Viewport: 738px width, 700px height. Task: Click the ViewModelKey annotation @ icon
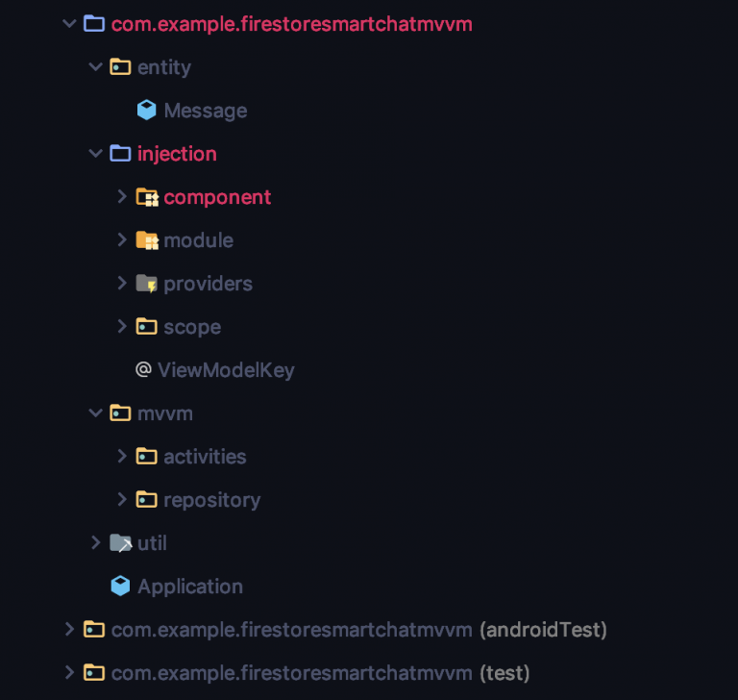click(x=143, y=369)
